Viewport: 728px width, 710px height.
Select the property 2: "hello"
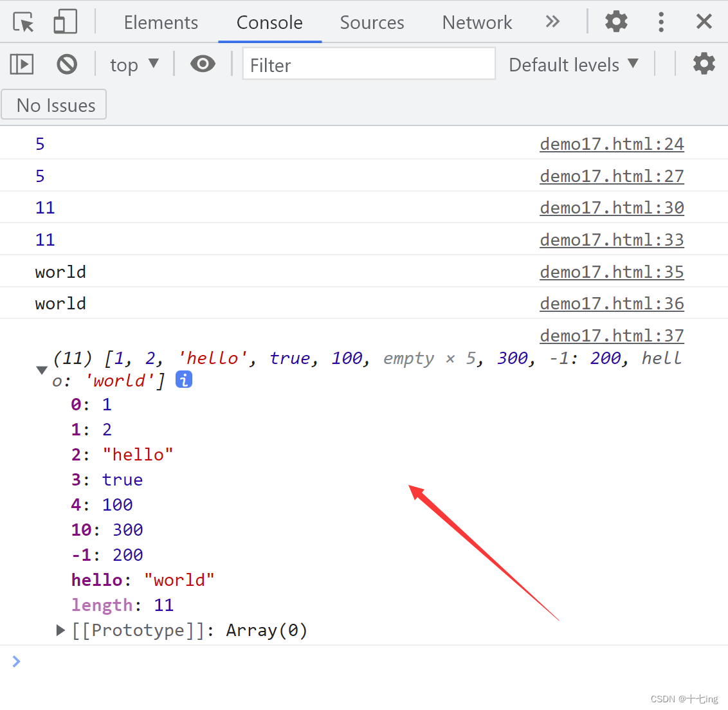click(x=122, y=455)
